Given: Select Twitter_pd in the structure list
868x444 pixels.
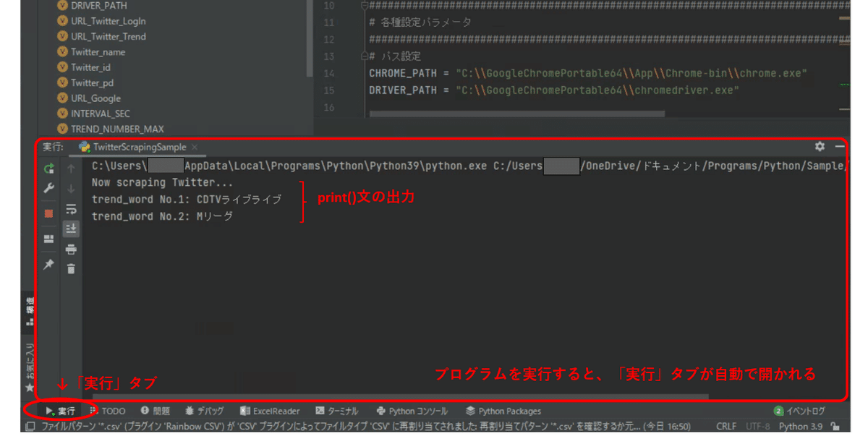Looking at the screenshot, I should 92,82.
